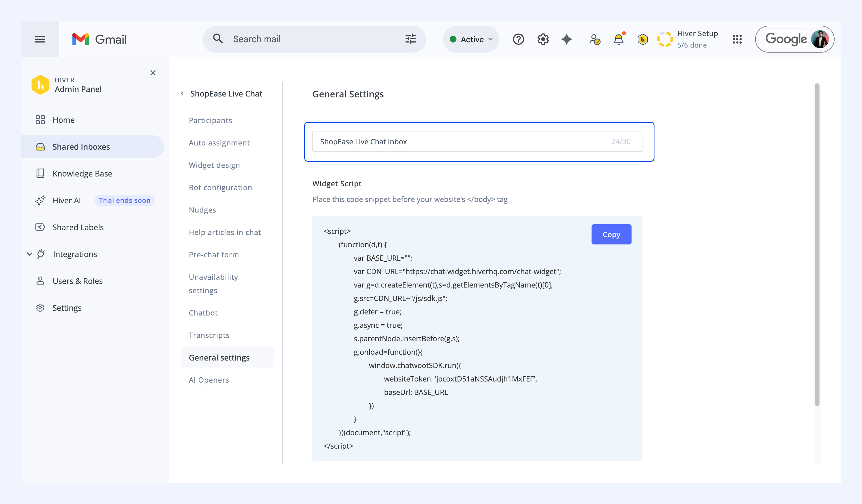
Task: Click the websiteToken line in script
Action: 460,379
